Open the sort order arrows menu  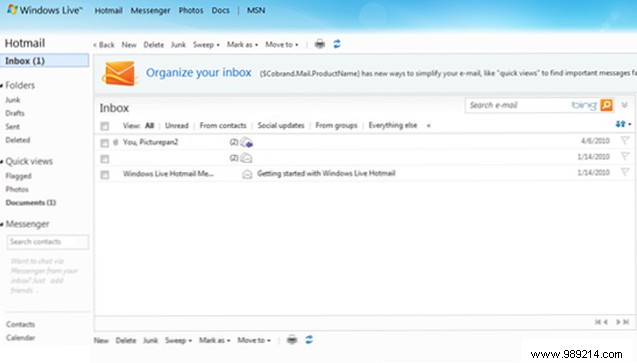point(623,124)
